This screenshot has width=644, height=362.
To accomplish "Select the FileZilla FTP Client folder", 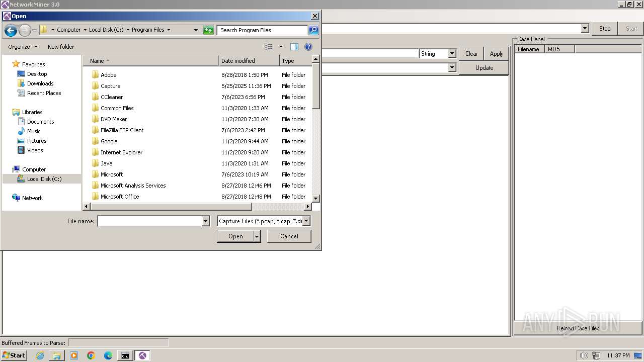I will tap(122, 130).
